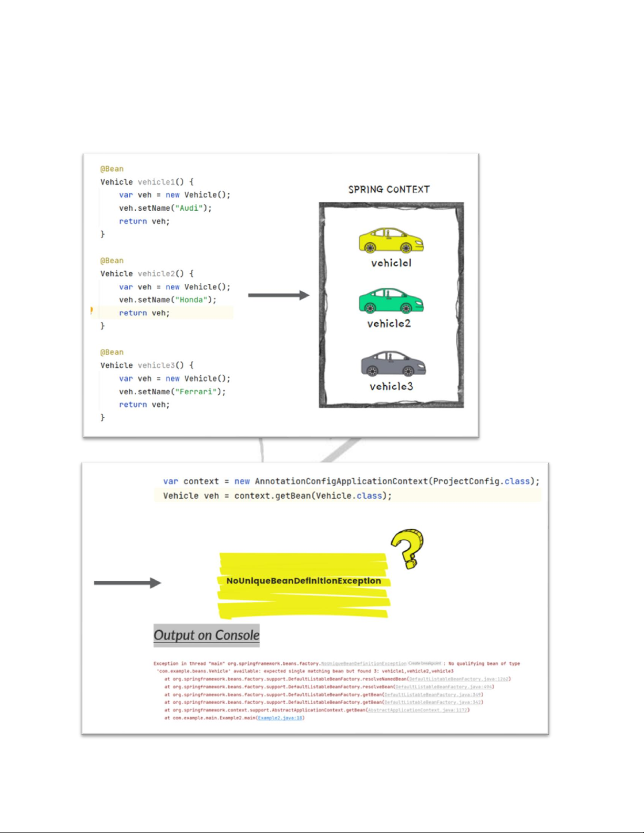The height and width of the screenshot is (833, 644).
Task: Click the arrow pointing to Spring Context
Action: 278,295
